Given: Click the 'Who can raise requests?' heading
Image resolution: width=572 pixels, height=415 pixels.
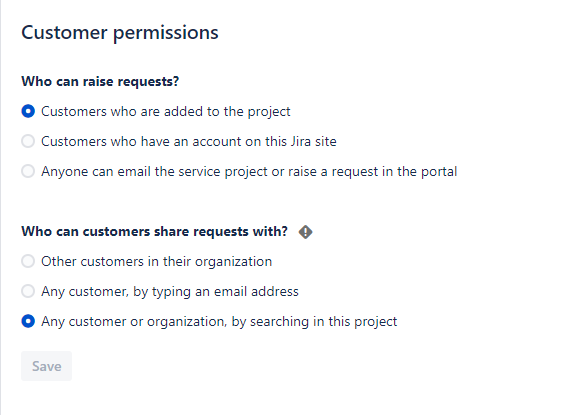Looking at the screenshot, I should tap(100, 81).
